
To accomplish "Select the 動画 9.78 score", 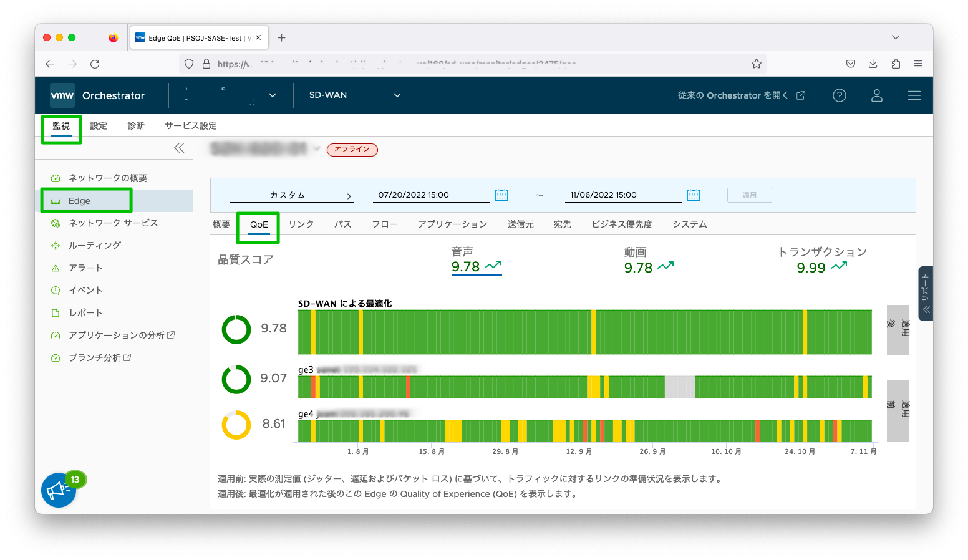I will pos(649,260).
